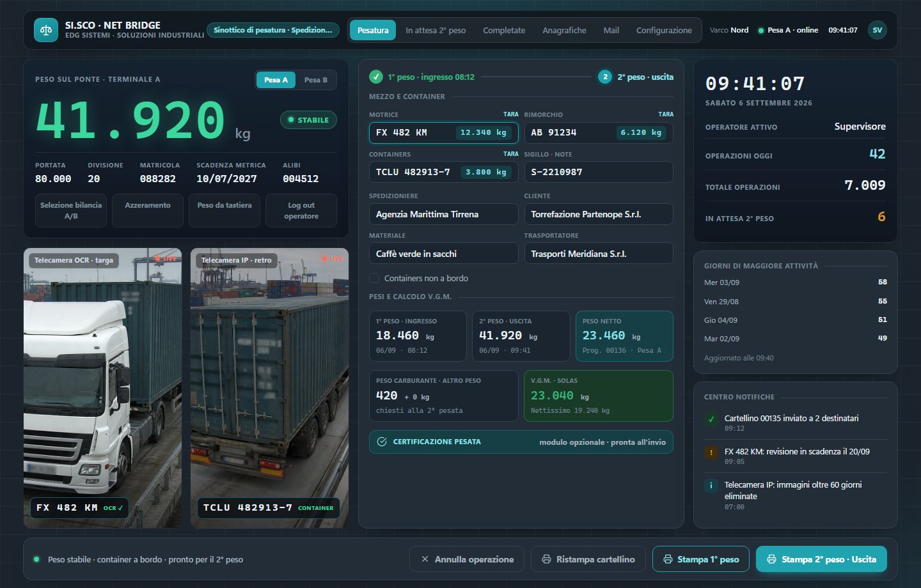This screenshot has width=921, height=588.
Task: Click Annulla operazione button
Action: [x=467, y=559]
